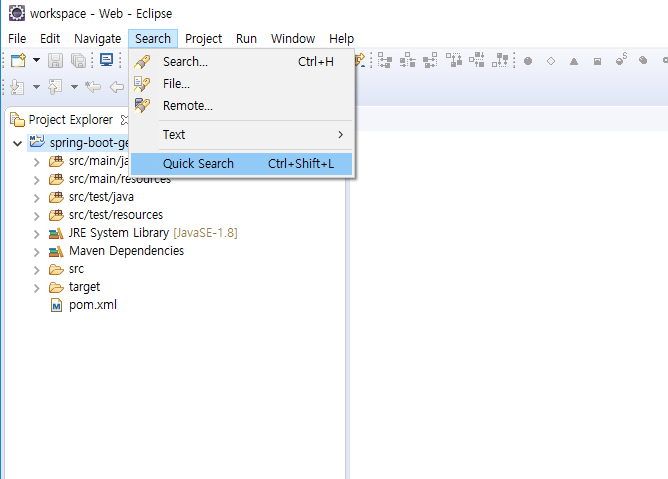Click the Align Top toolbar icon
The image size is (668, 479).
(454, 61)
